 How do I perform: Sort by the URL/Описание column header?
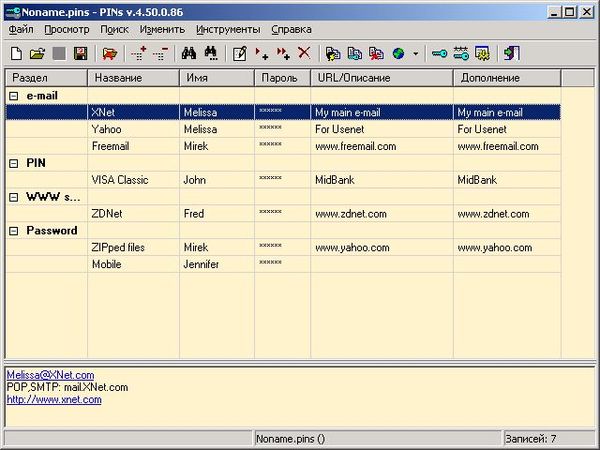point(382,78)
